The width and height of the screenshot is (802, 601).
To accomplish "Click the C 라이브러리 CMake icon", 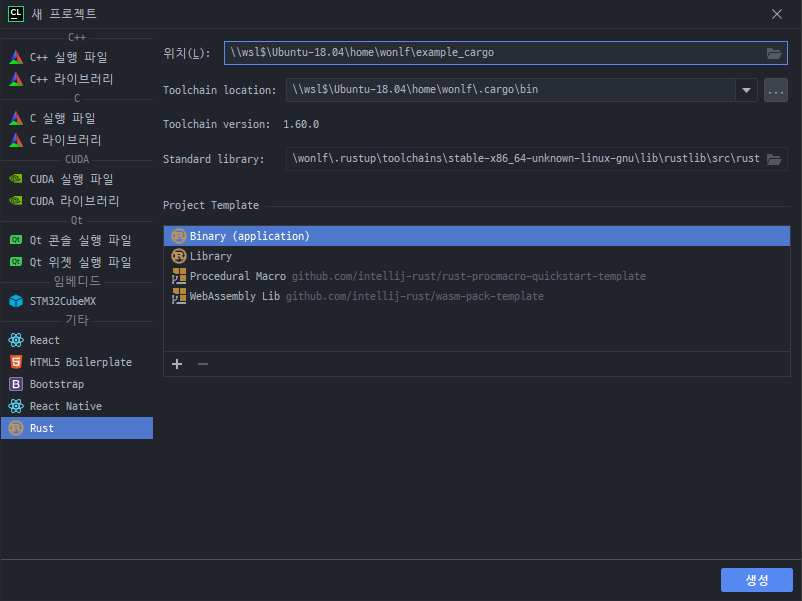I will [16, 140].
